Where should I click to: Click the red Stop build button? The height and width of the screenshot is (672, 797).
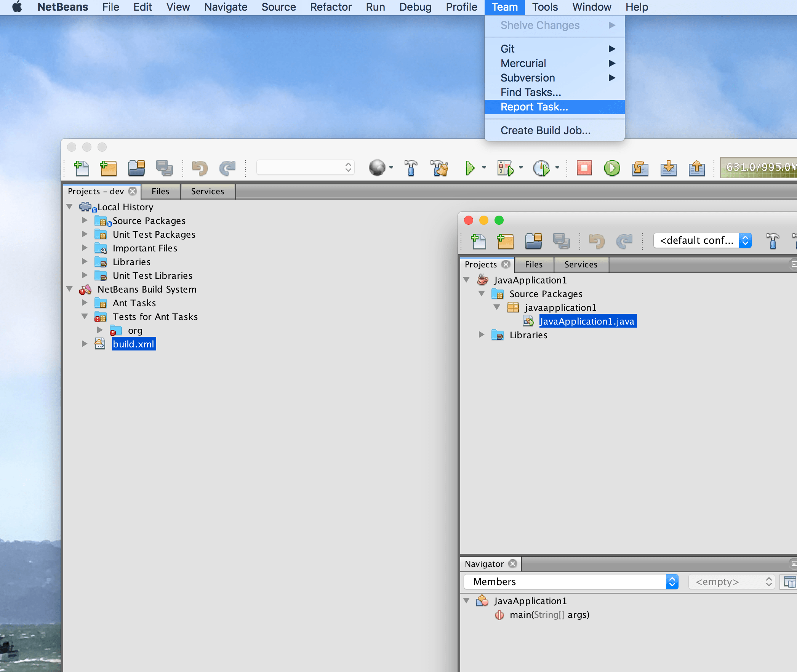pos(584,168)
